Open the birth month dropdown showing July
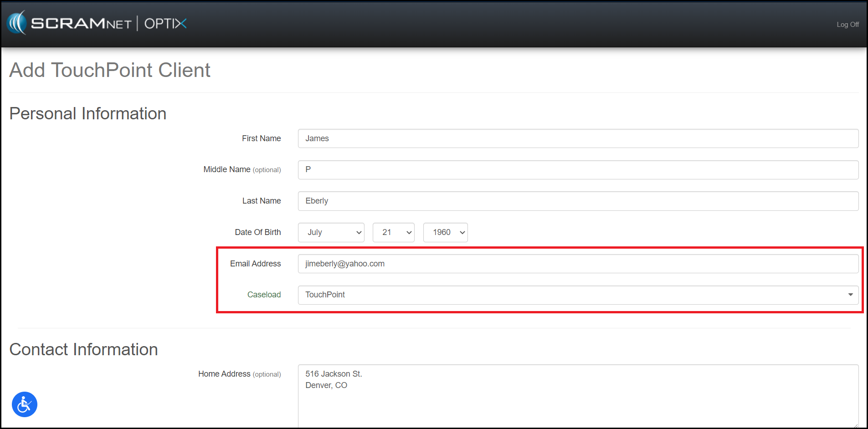 [331, 232]
